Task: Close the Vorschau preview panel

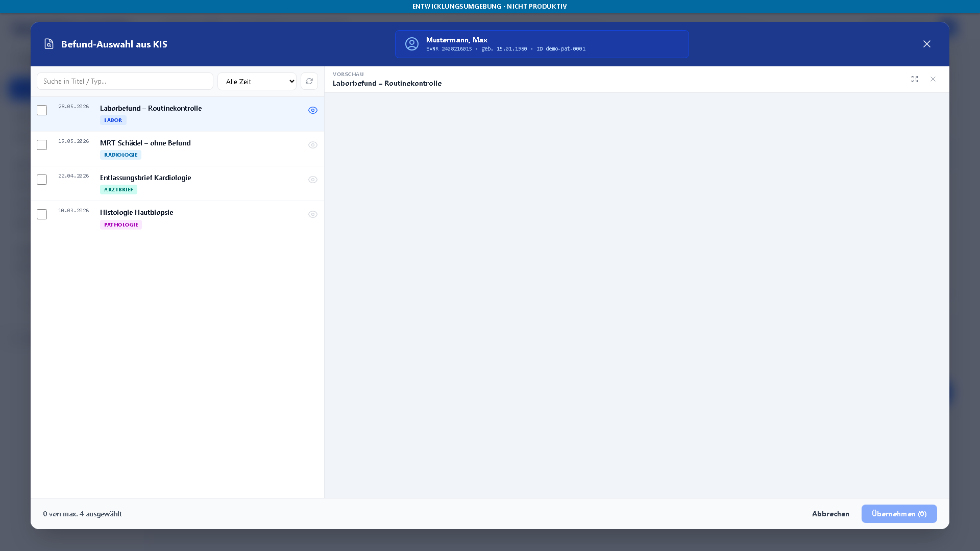Action: pos(933,79)
